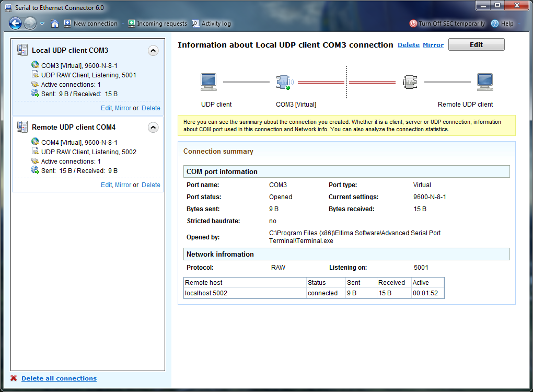Image resolution: width=533 pixels, height=392 pixels.
Task: Click the Sent 9 B globe icon
Action: point(35,93)
